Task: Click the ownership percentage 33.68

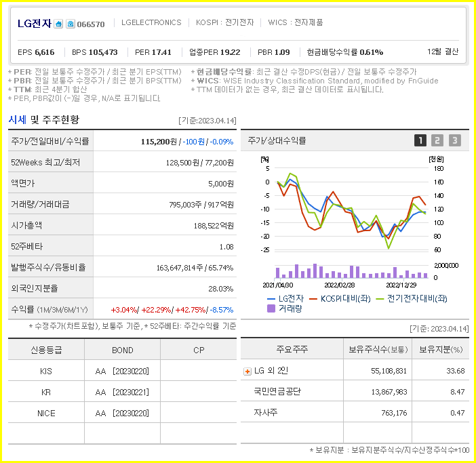Action: click(456, 371)
